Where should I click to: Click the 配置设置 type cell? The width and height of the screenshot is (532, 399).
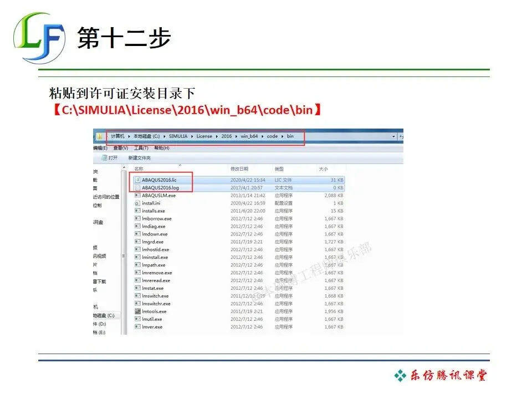(284, 203)
